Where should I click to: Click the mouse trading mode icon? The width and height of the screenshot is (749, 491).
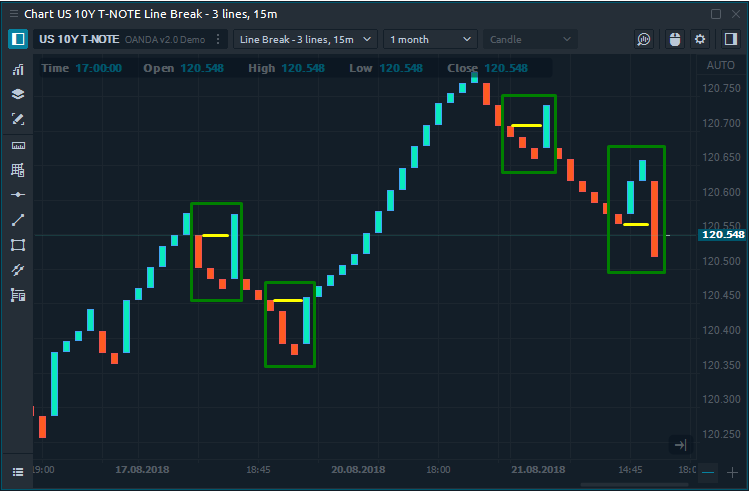tap(673, 39)
